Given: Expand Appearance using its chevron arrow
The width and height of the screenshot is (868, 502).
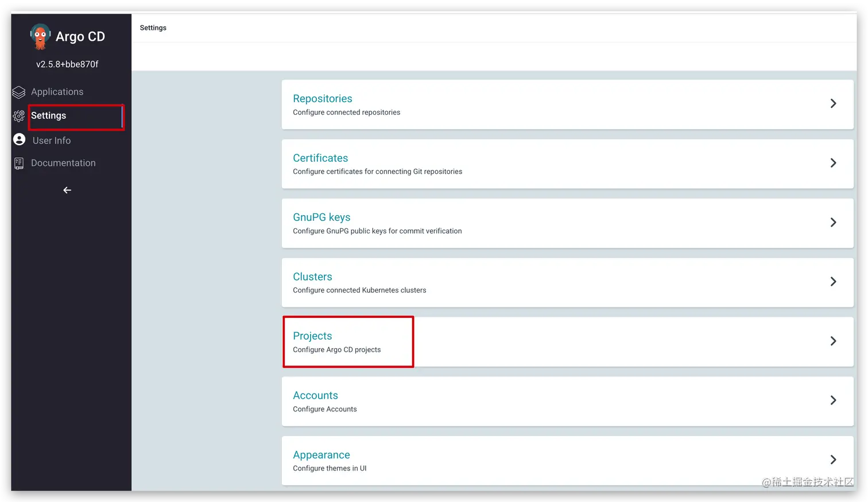Looking at the screenshot, I should point(833,460).
